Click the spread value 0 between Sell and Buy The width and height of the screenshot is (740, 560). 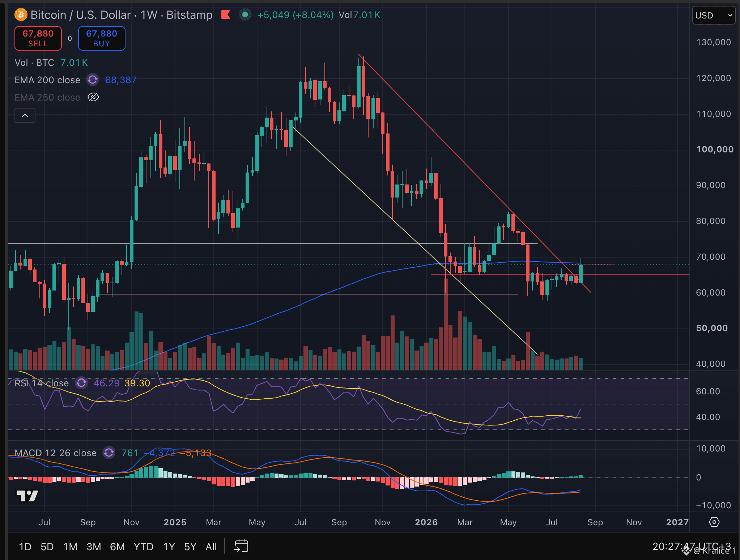point(70,38)
